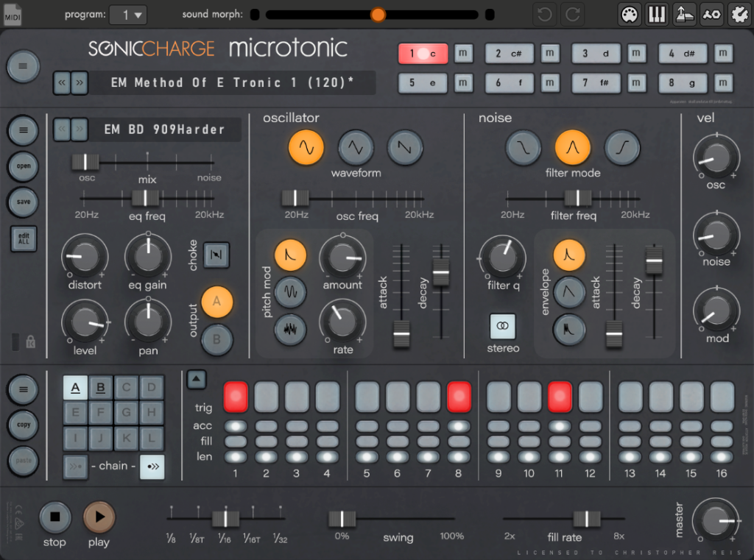Click the paste pattern button
Screen dimensions: 754x560
[23, 461]
